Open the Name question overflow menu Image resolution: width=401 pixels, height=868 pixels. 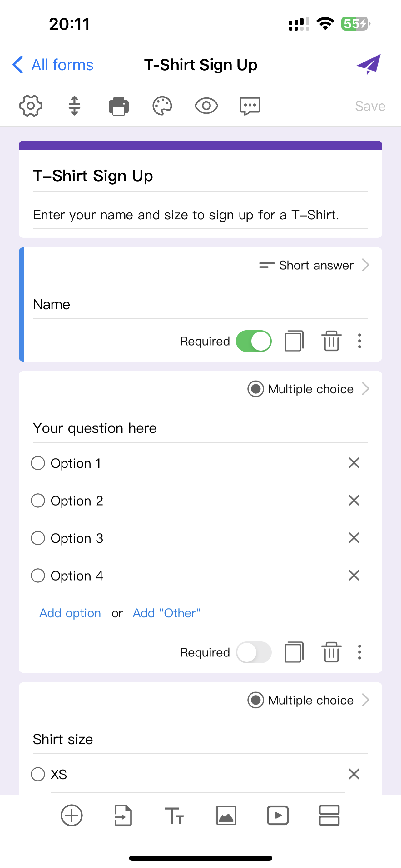coord(359,341)
